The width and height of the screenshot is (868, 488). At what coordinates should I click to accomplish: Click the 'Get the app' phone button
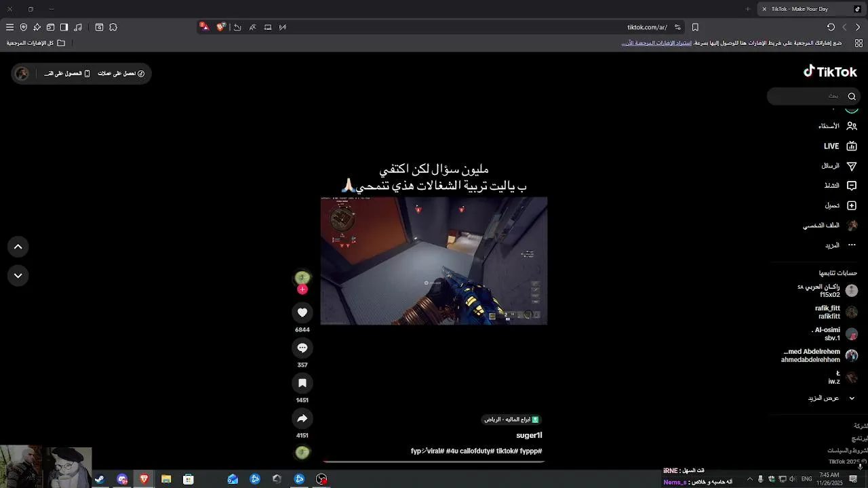[x=67, y=74]
